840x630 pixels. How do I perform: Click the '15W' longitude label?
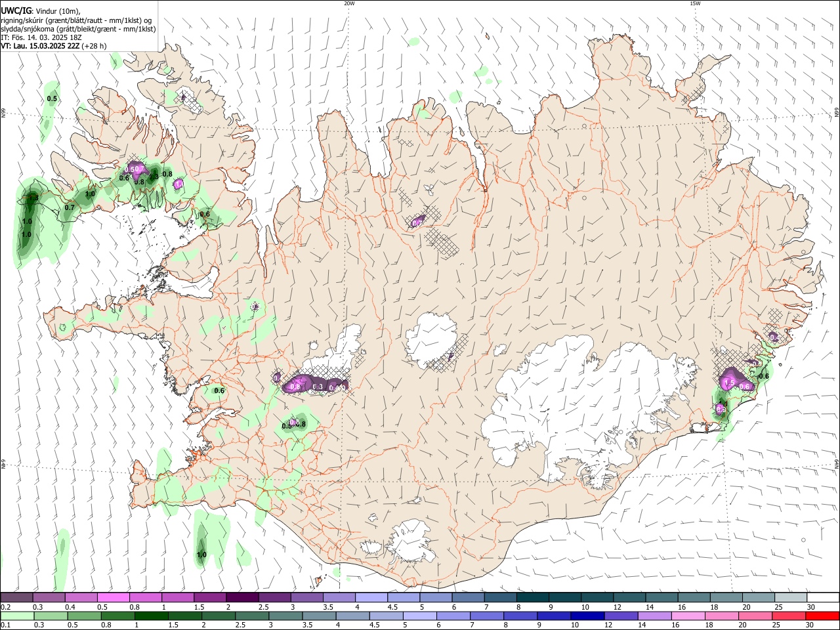[694, 3]
